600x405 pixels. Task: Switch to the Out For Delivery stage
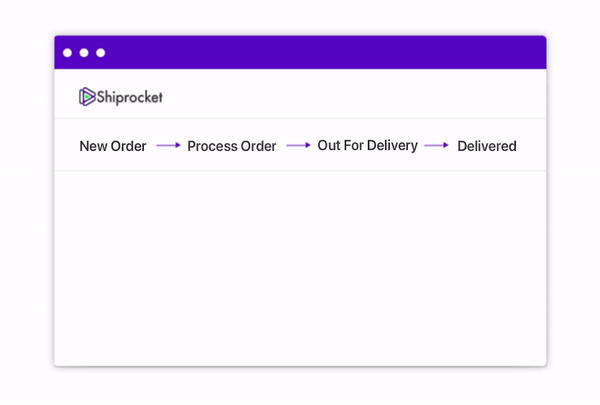[368, 146]
